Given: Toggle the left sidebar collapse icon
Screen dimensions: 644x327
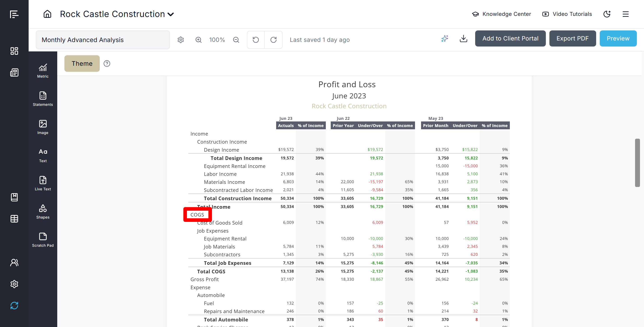Looking at the screenshot, I should point(14,14).
